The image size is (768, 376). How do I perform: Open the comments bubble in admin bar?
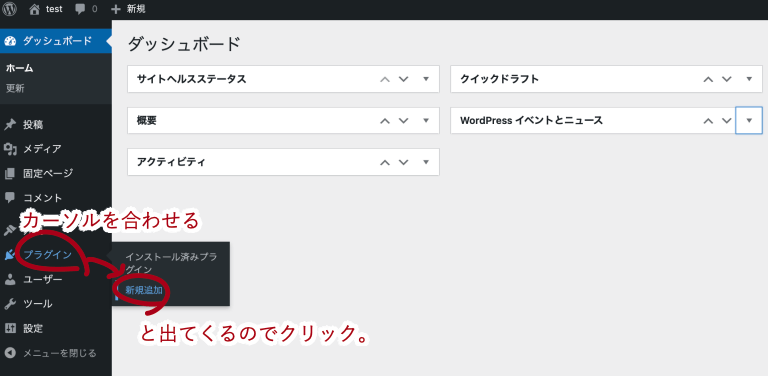[x=80, y=9]
